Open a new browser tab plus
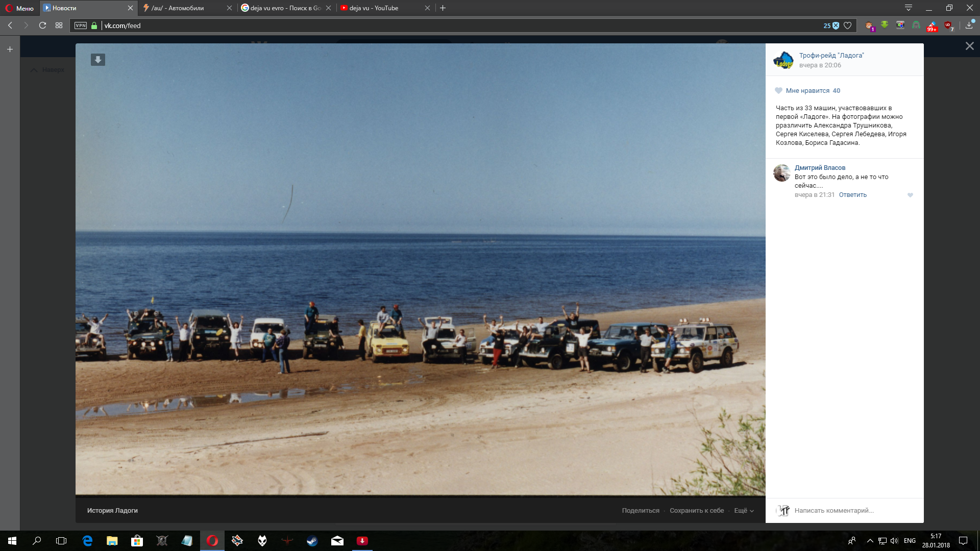 point(443,8)
